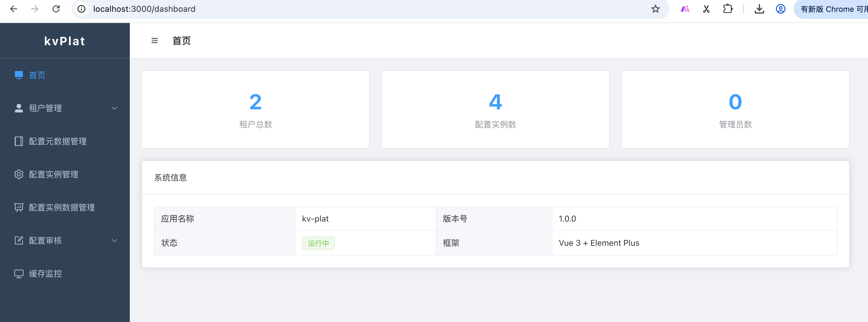Viewport: 868px width, 322px height.
Task: Open the purple extension icon
Action: [x=685, y=9]
